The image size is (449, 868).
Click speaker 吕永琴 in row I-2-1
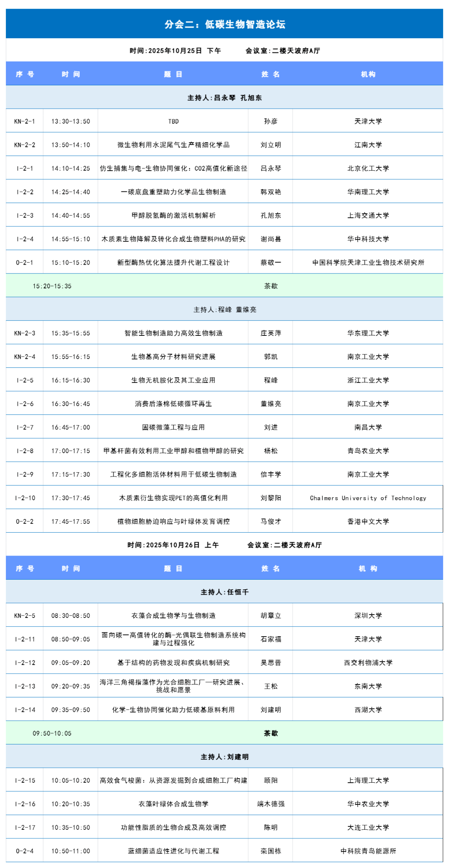coord(271,169)
